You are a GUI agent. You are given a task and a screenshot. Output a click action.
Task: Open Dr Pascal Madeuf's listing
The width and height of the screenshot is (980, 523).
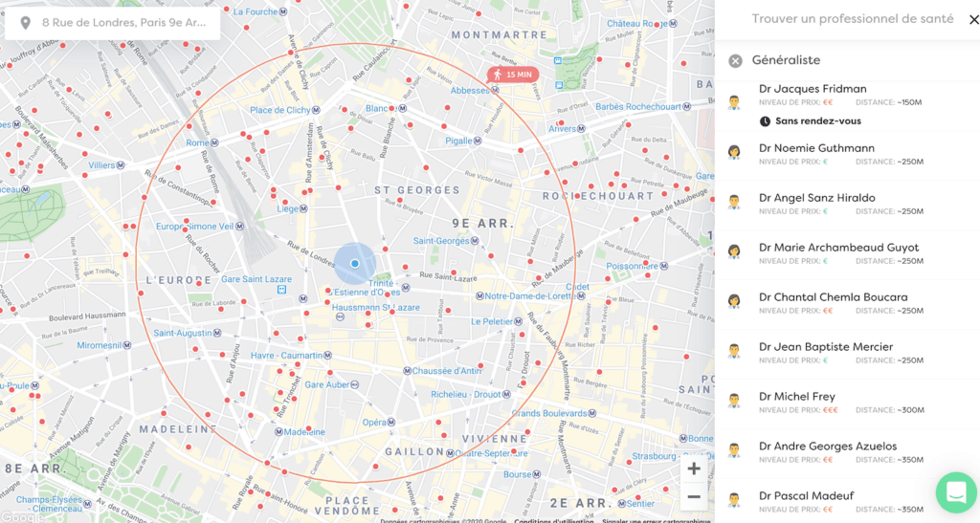pyautogui.click(x=806, y=496)
